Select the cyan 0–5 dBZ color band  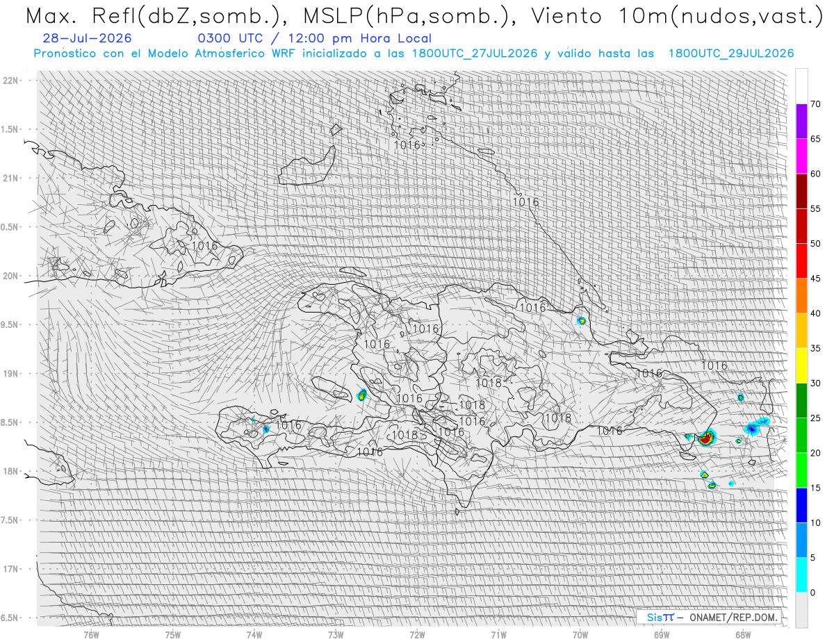point(801,575)
